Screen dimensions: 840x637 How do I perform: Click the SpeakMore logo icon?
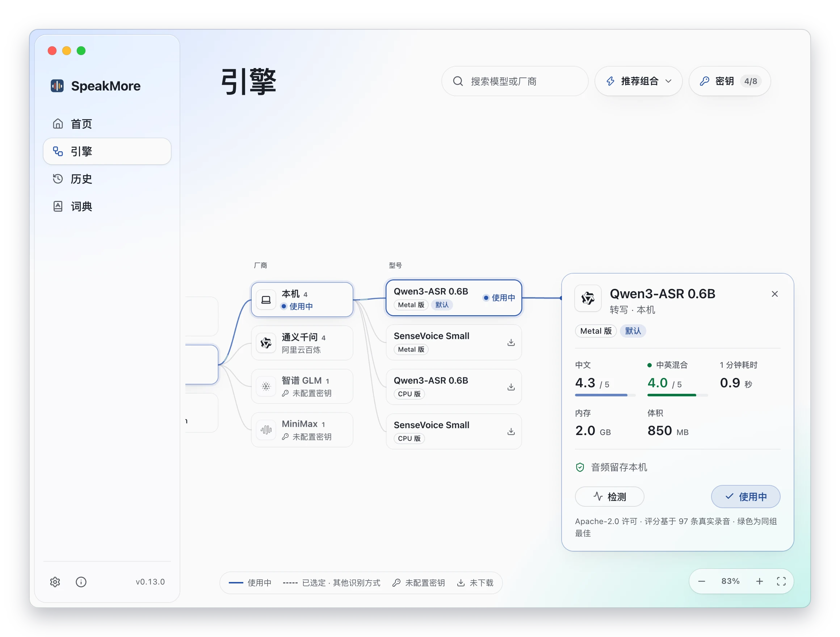57,86
